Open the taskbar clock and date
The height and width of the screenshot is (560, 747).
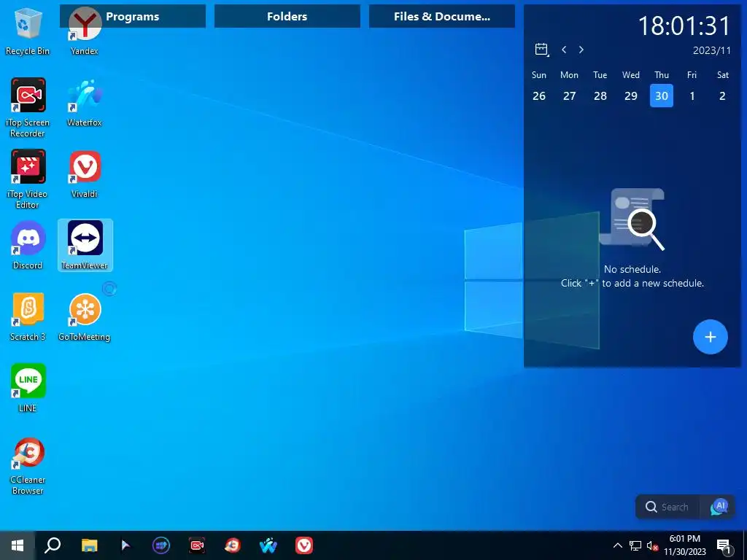point(684,545)
